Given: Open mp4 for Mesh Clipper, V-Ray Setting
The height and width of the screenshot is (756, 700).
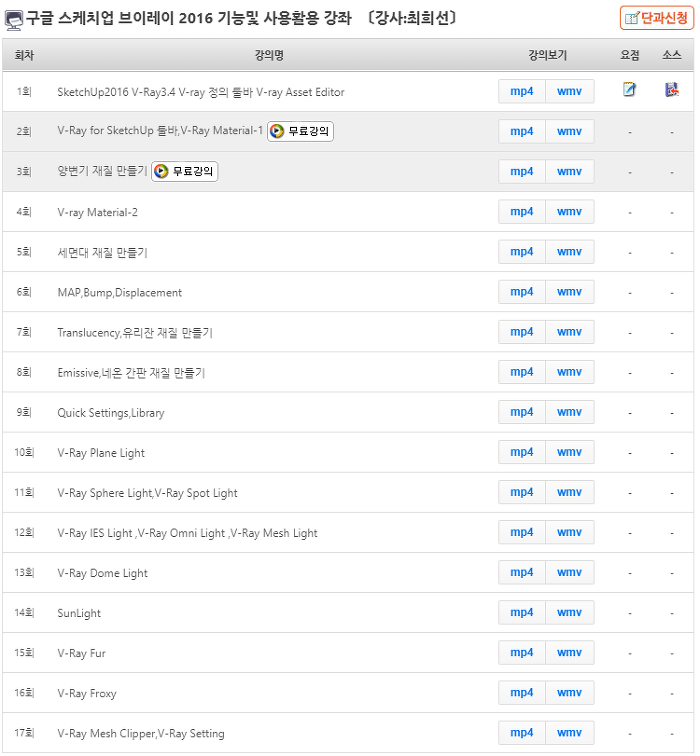Looking at the screenshot, I should [522, 732].
